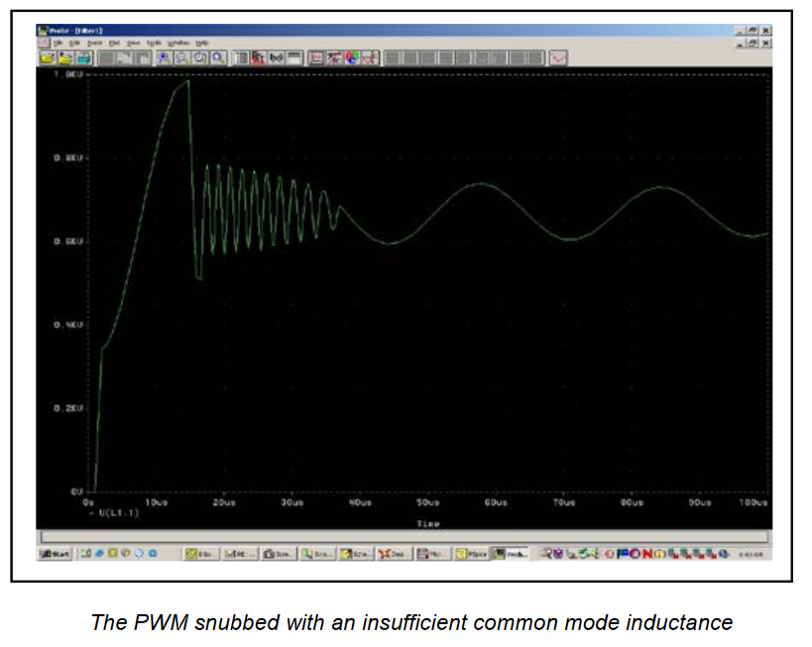Click the PSpice taskbar button
Screen dimensions: 812x647
[472, 554]
